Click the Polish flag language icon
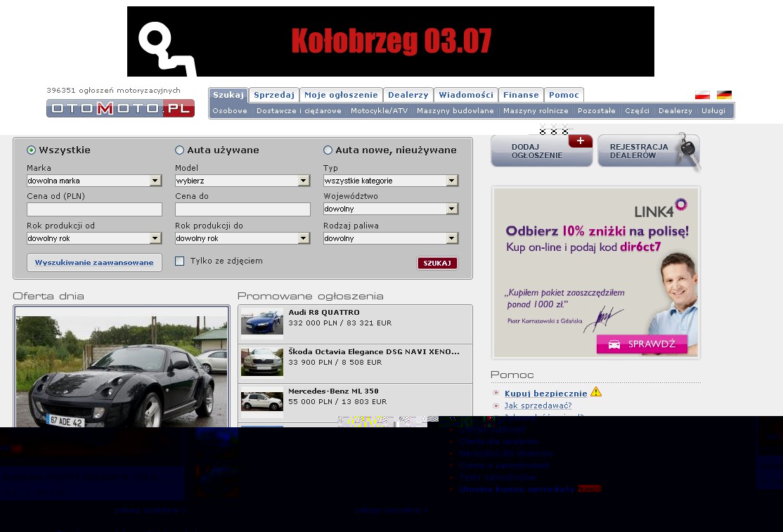Image resolution: width=783 pixels, height=532 pixels. [x=702, y=95]
